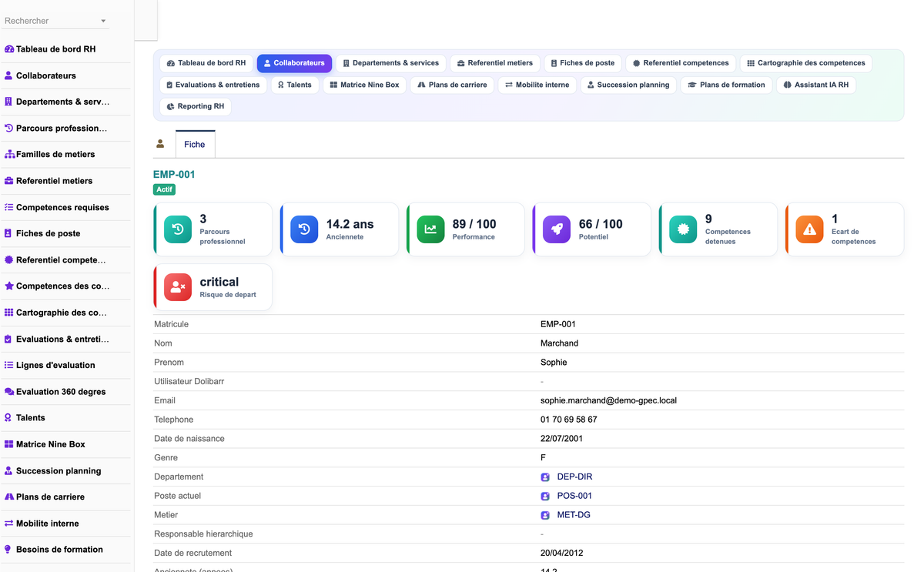
Task: Open the Rechercher dropdown arrow
Action: [103, 22]
